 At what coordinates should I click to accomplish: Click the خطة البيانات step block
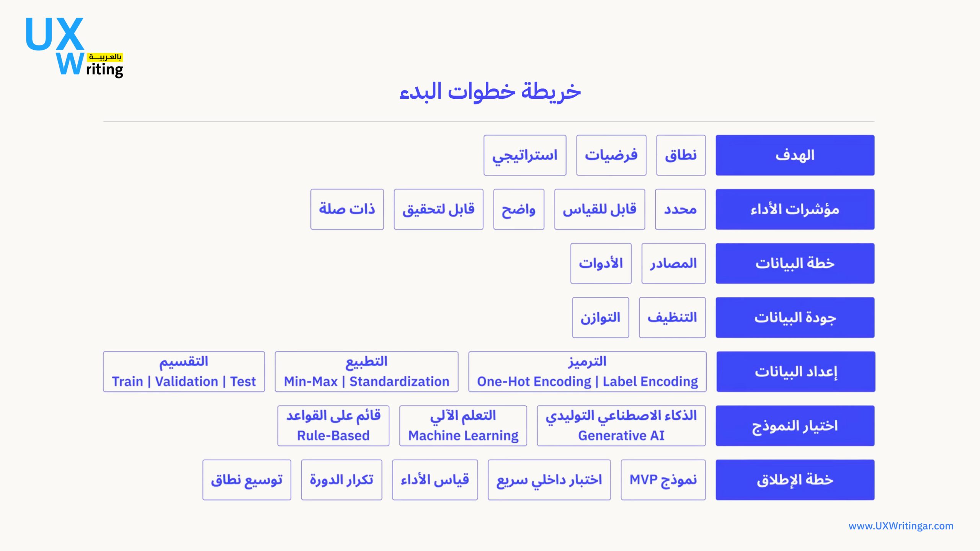[795, 263]
